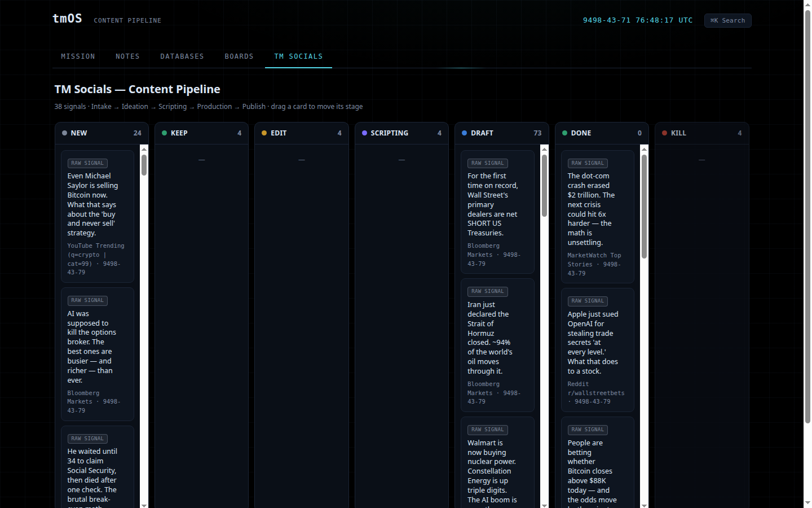
Task: Click the green dot beside DONE
Action: (564, 133)
